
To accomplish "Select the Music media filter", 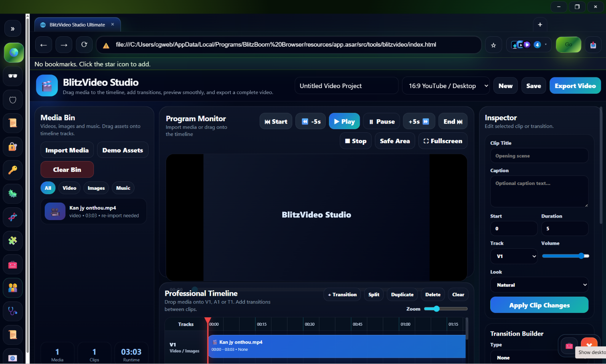I will [123, 188].
